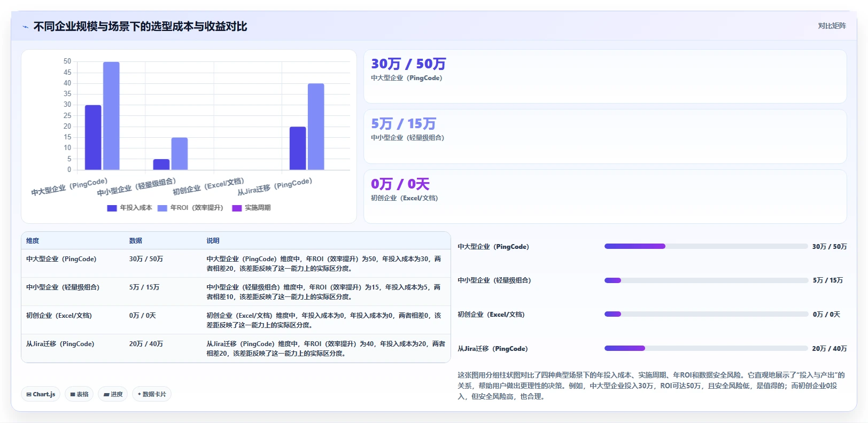Select table cell 从Jira迁移（PingCode）in 维度 column
Image resolution: width=868 pixels, height=423 pixels.
point(60,344)
